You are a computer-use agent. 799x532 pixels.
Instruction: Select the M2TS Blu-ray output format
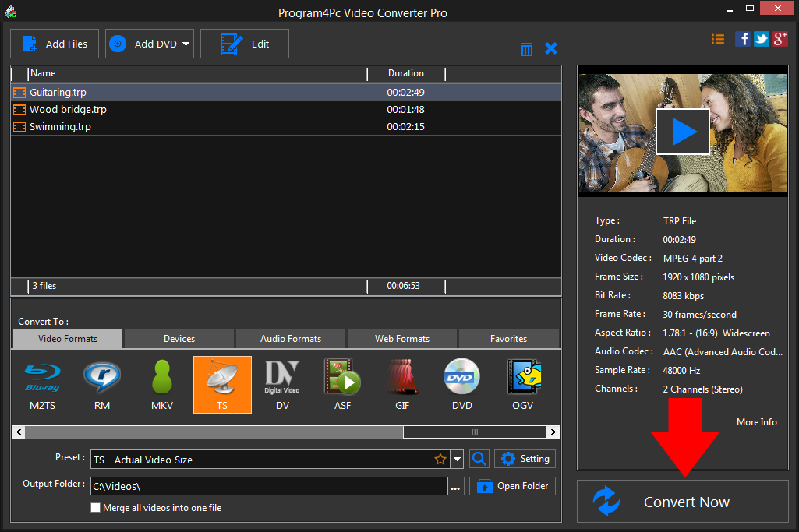coord(41,384)
